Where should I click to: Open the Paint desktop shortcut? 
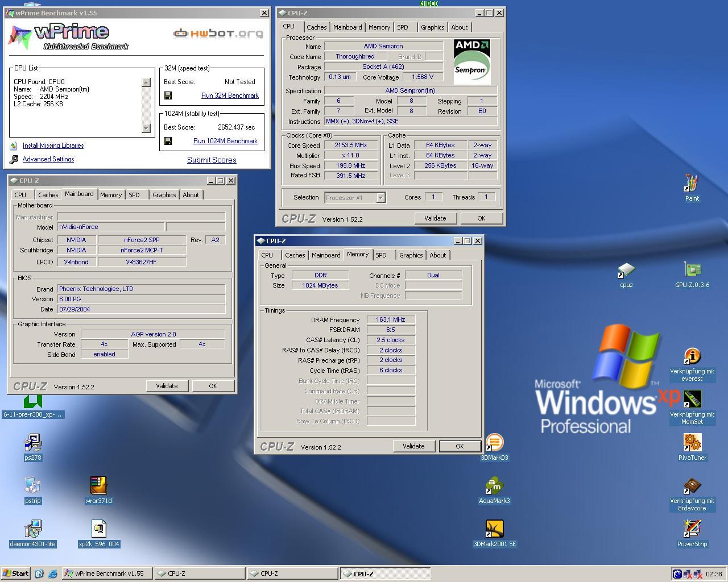pos(692,184)
